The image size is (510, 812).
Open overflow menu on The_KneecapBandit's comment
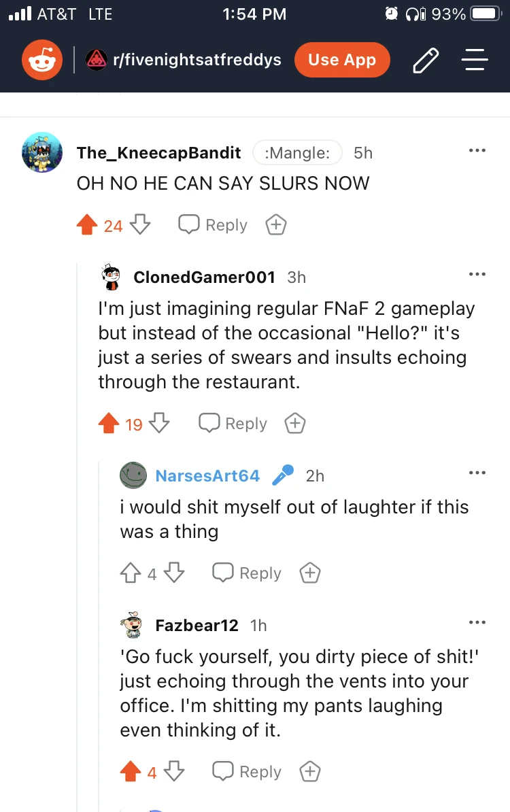[477, 150]
